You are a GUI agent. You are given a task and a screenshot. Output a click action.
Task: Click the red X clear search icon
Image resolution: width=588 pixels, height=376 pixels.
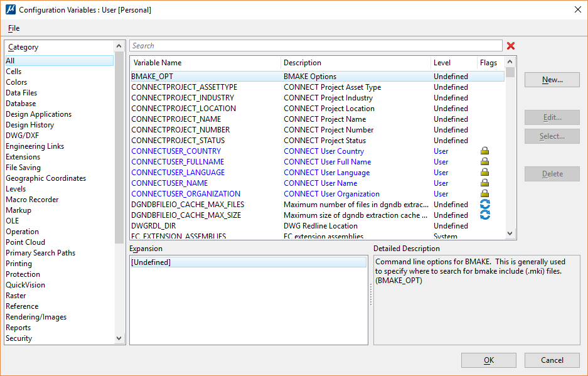(511, 46)
